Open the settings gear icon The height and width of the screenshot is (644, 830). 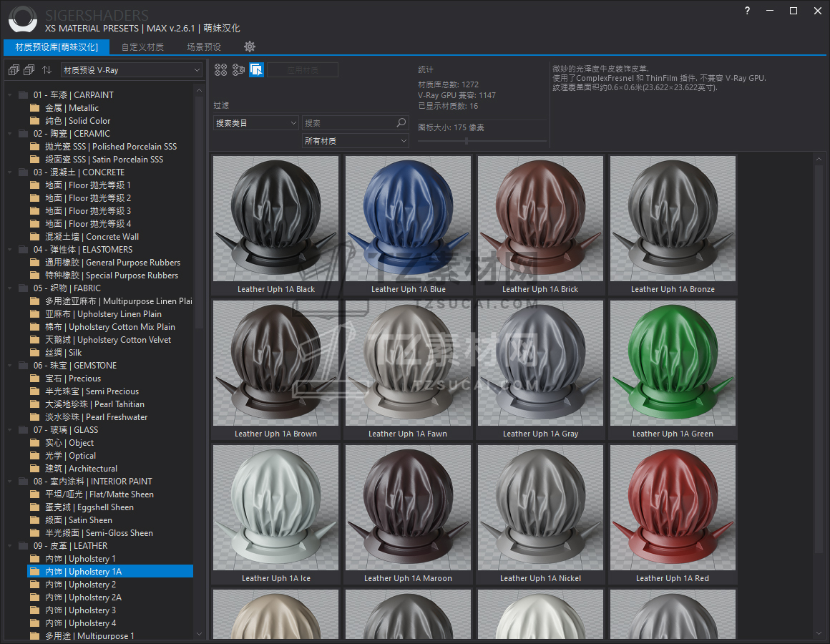click(250, 47)
